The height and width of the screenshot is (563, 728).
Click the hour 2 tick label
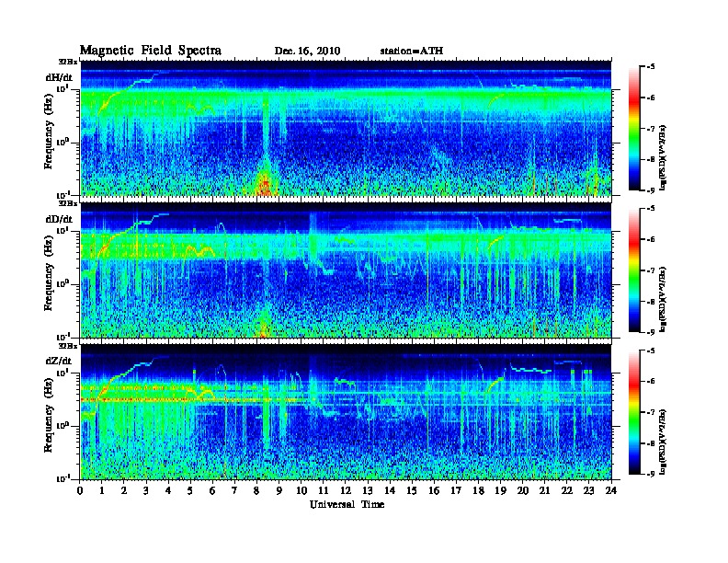[x=124, y=490]
